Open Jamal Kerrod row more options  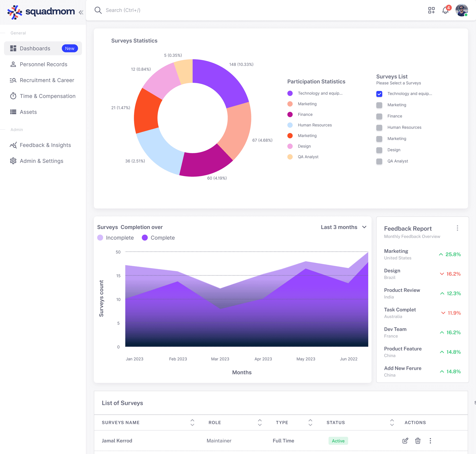[x=430, y=441]
